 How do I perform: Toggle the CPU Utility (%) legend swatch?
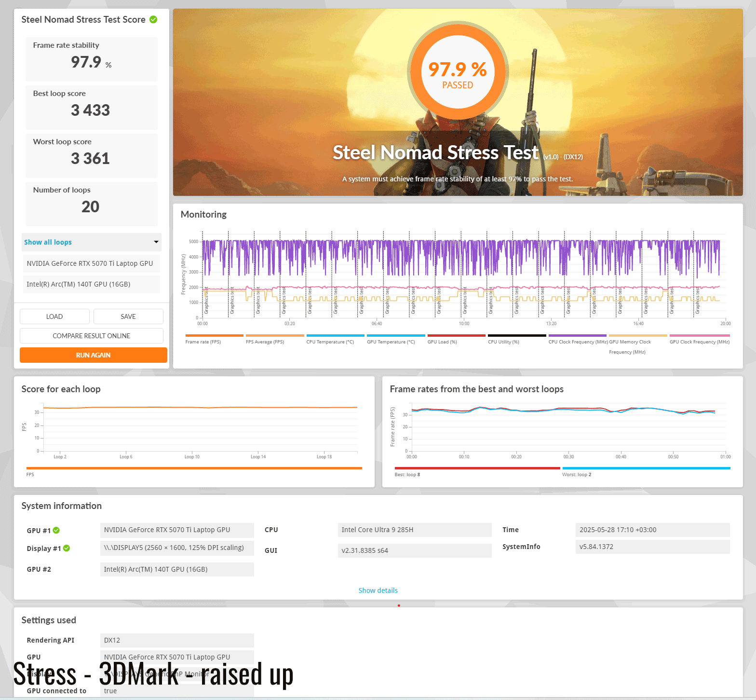[x=517, y=335]
